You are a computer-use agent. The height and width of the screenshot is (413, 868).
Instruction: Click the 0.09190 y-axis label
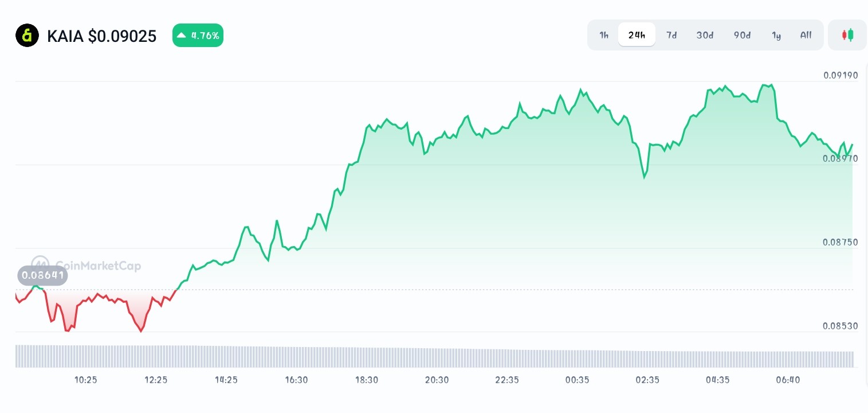point(840,75)
